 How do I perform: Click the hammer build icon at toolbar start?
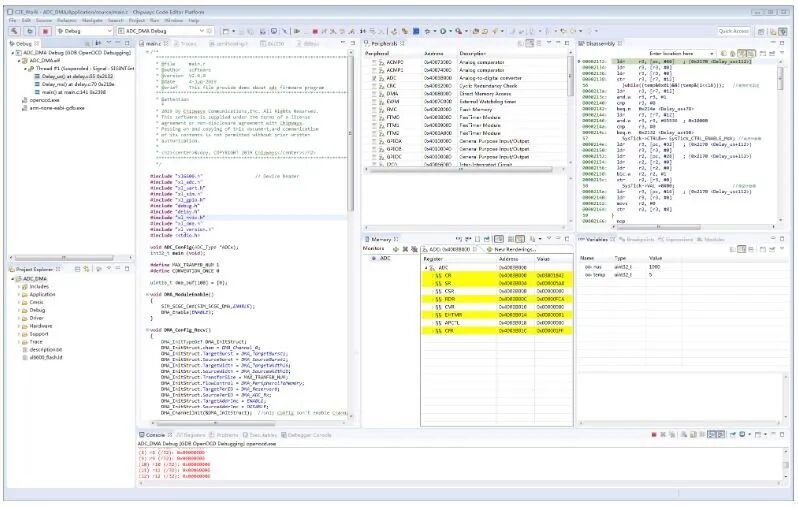click(x=14, y=31)
